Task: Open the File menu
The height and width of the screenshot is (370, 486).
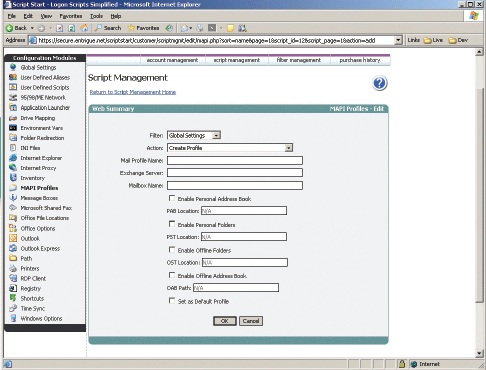Action: point(12,16)
